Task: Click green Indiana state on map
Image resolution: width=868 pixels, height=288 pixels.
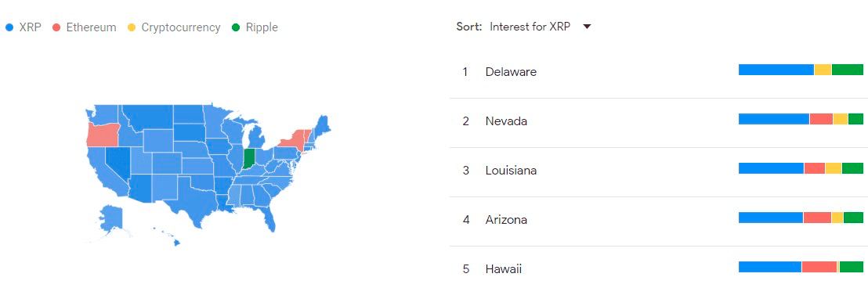Action: (x=249, y=158)
